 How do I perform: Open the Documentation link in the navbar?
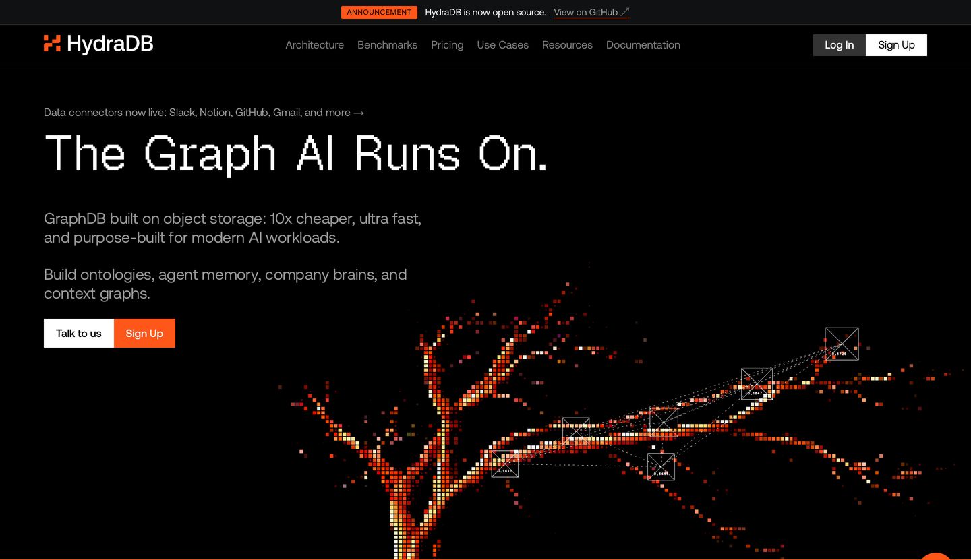(643, 45)
